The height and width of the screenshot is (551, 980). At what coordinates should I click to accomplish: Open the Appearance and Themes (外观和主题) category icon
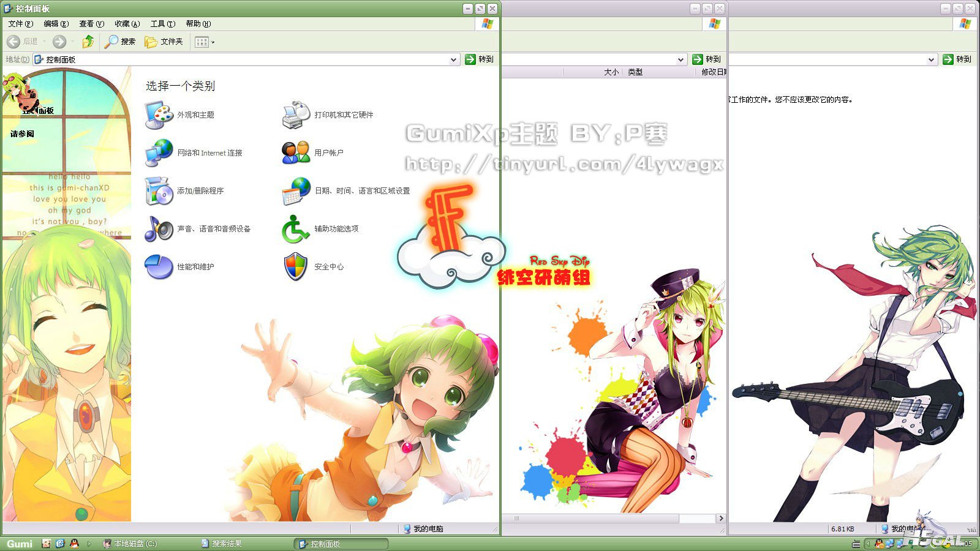159,115
